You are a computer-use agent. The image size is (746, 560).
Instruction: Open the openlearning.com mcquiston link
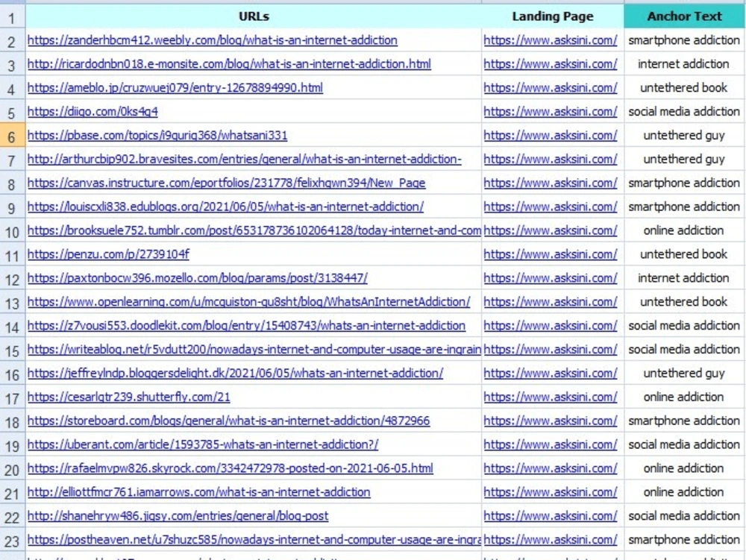[249, 302]
